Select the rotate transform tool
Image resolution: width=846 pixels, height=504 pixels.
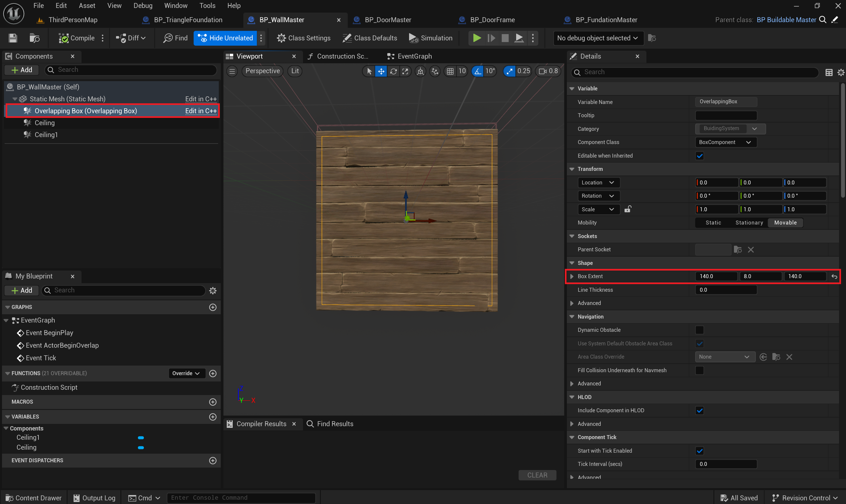click(393, 71)
